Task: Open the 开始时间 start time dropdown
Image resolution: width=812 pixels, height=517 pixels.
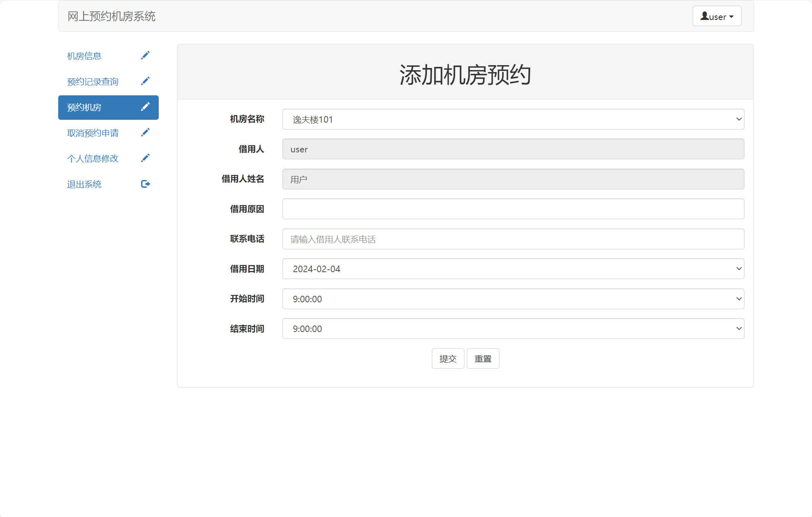Action: click(x=513, y=299)
